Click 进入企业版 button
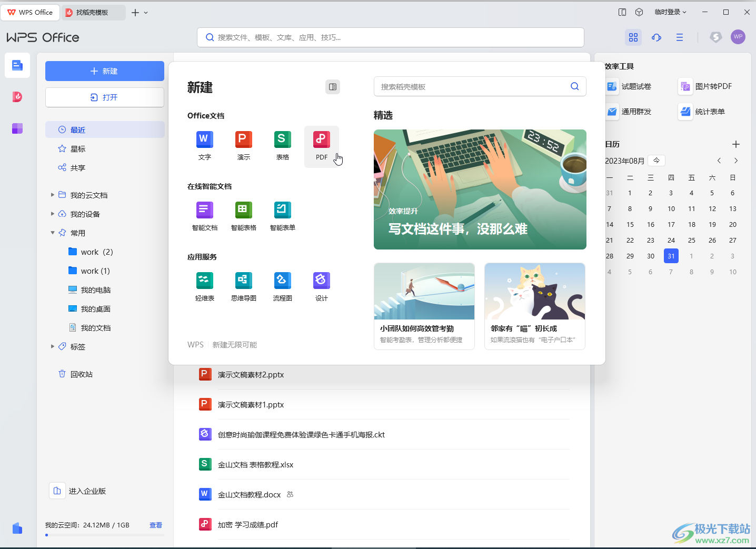Viewport: 756px width, 549px height. click(x=78, y=491)
